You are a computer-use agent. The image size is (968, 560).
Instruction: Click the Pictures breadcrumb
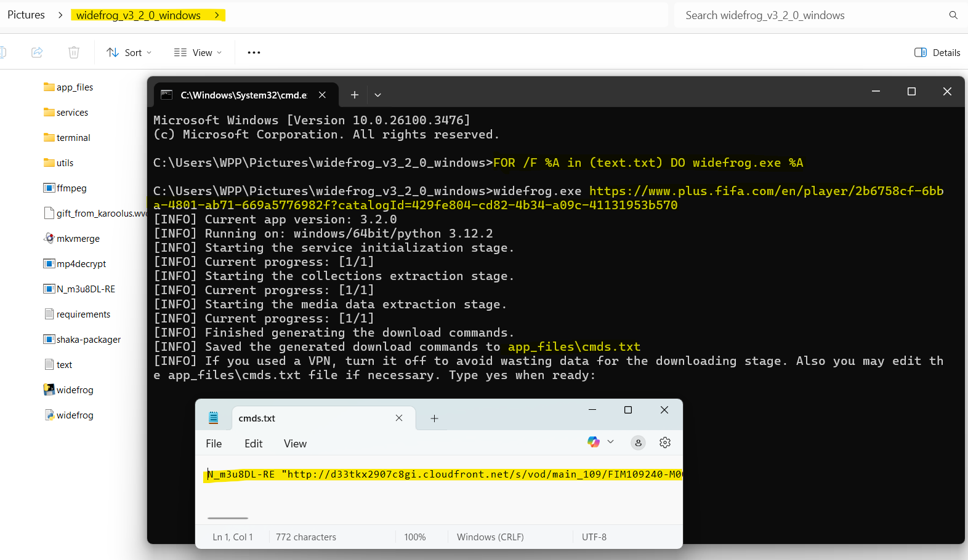[x=26, y=15]
